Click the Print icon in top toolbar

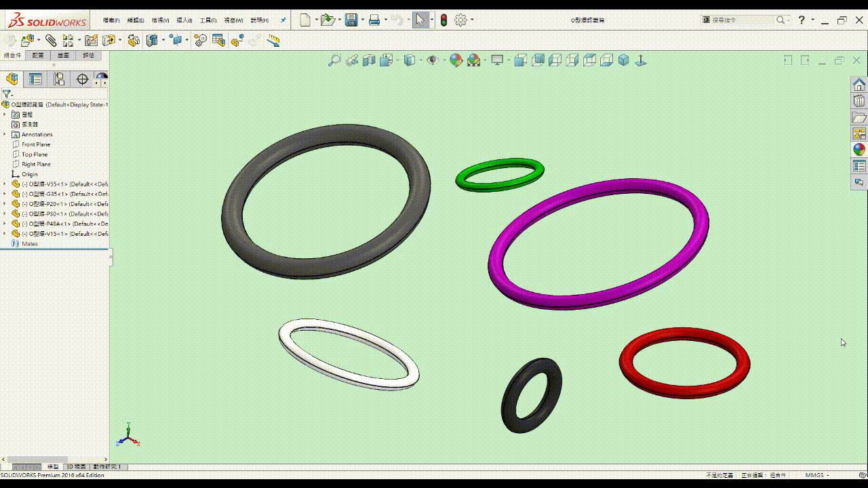pos(374,20)
